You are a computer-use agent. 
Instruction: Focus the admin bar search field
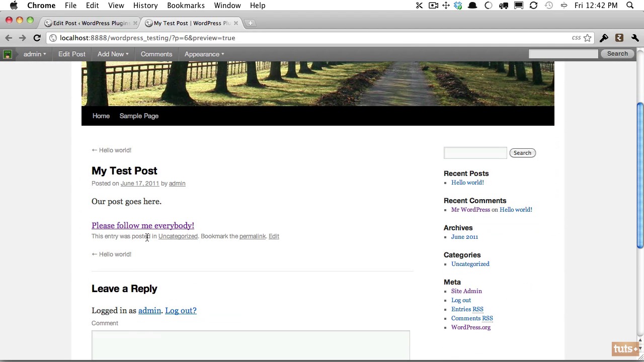tap(563, 54)
